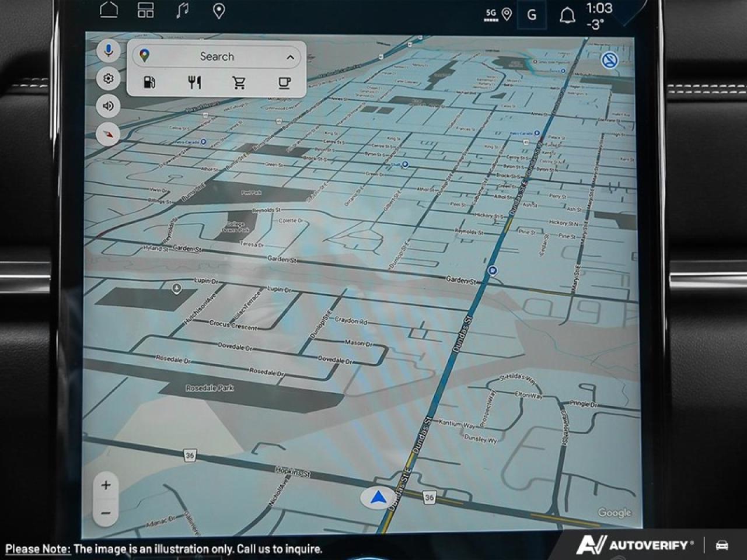Go to the Home screen tab

tap(109, 10)
